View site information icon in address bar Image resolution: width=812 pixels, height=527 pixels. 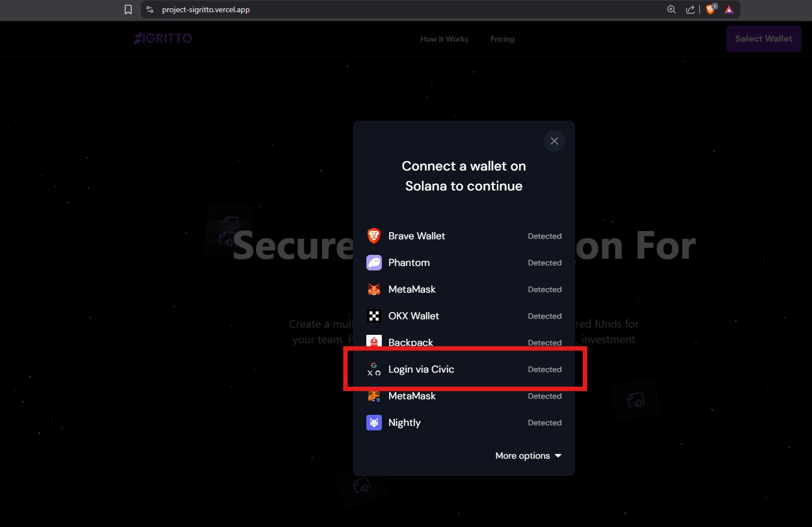pyautogui.click(x=150, y=9)
